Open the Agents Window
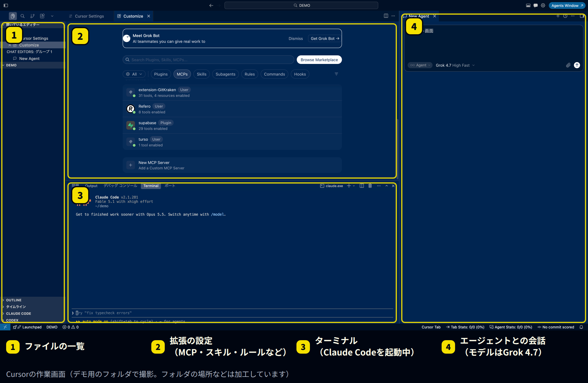 (x=567, y=5)
